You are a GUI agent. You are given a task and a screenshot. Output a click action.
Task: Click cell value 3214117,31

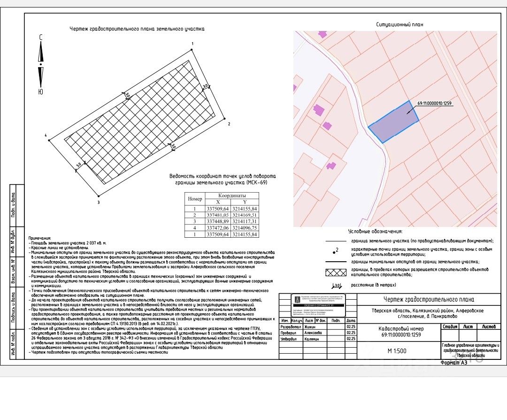click(x=245, y=222)
